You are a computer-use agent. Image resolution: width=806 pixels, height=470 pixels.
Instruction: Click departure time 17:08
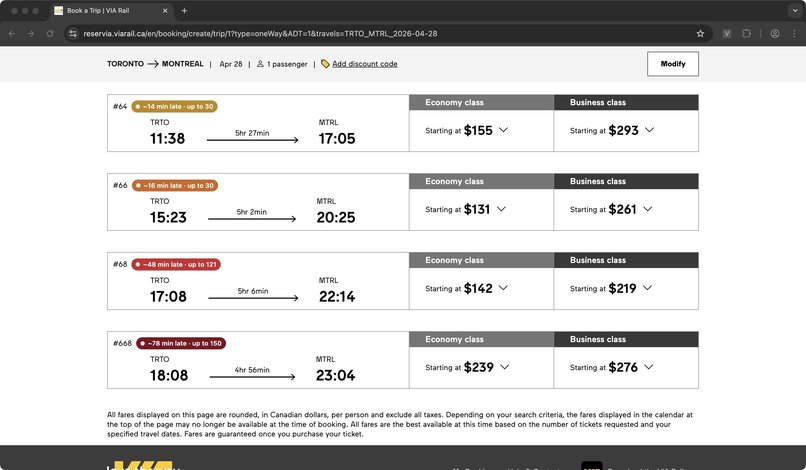click(x=168, y=296)
